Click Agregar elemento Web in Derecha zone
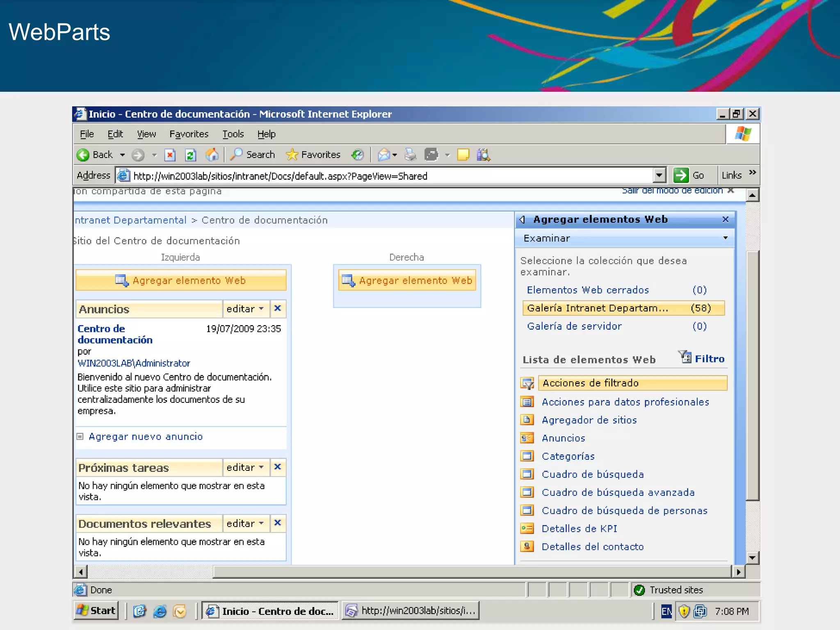The height and width of the screenshot is (630, 840). (407, 281)
